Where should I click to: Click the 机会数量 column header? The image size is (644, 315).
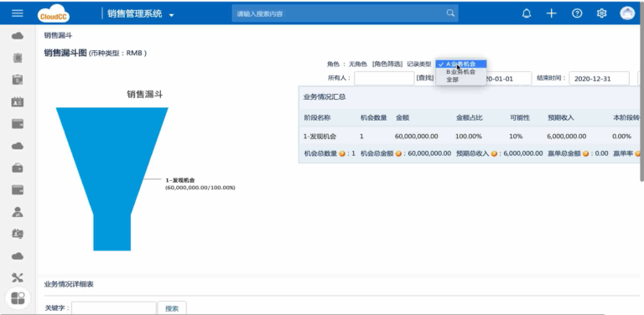[x=373, y=118]
